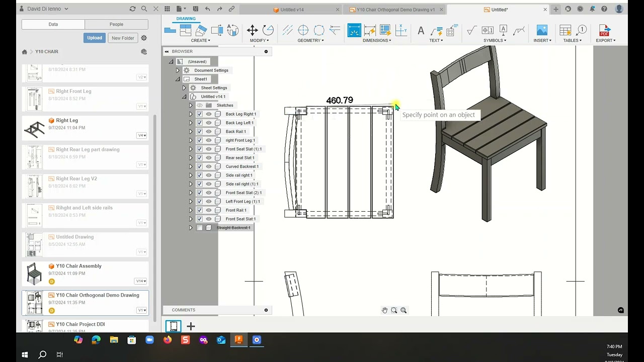Open the Right Leg V4 version dropdown
The width and height of the screenshot is (644, 362).
click(x=141, y=135)
